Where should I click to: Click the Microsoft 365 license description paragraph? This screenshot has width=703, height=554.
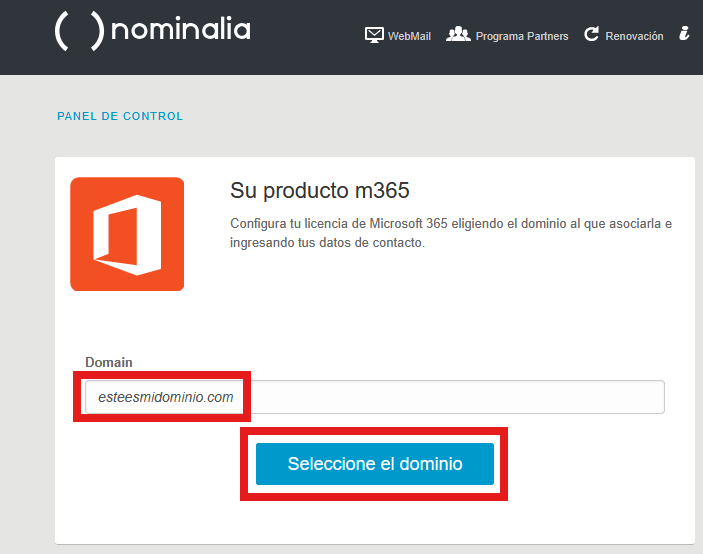450,232
